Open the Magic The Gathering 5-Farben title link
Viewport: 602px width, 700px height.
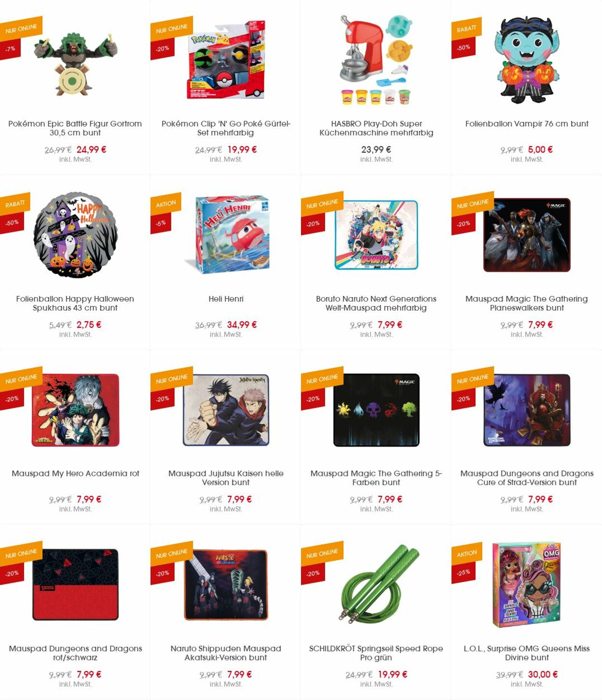pos(376,478)
